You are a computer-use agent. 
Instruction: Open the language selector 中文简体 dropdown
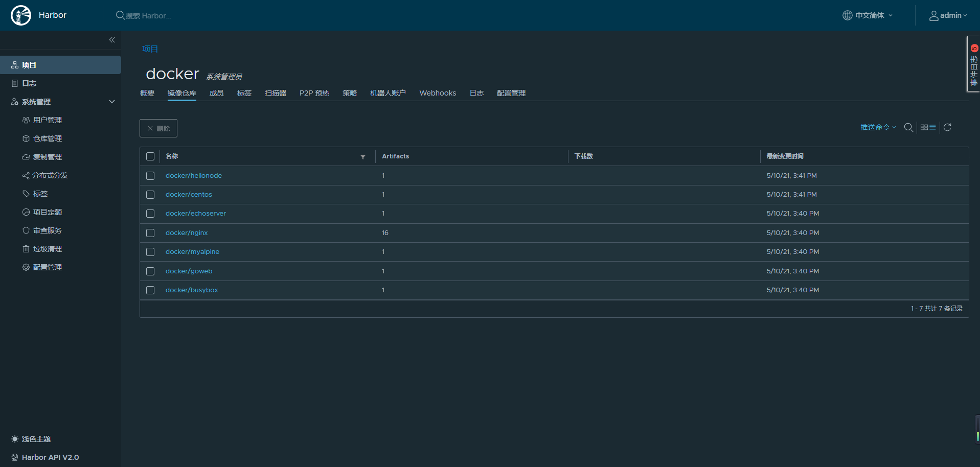[x=868, y=15]
